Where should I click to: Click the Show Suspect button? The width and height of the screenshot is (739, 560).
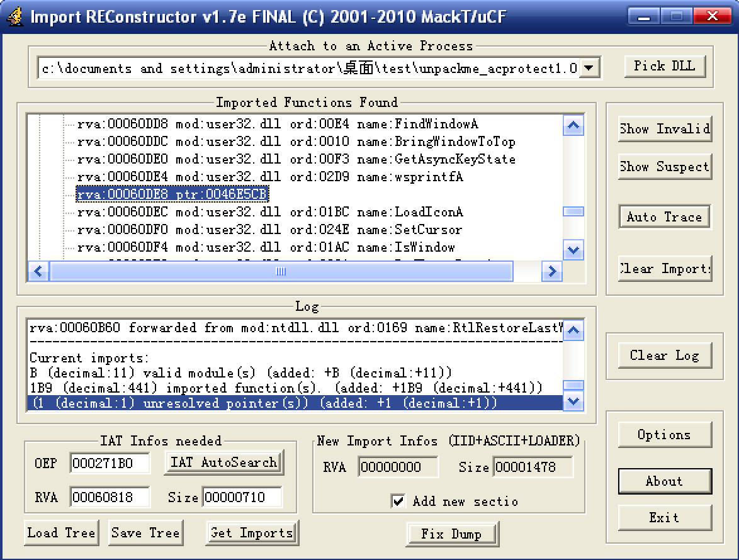tap(664, 167)
